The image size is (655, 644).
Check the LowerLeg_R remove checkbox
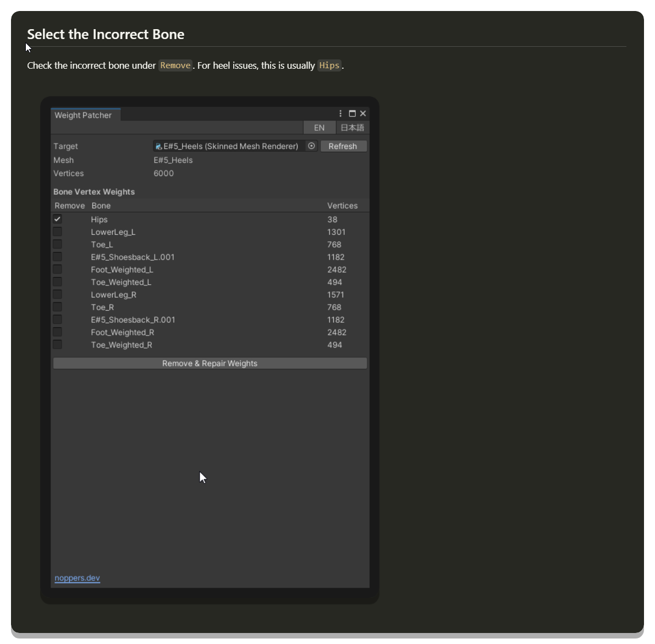click(x=57, y=294)
